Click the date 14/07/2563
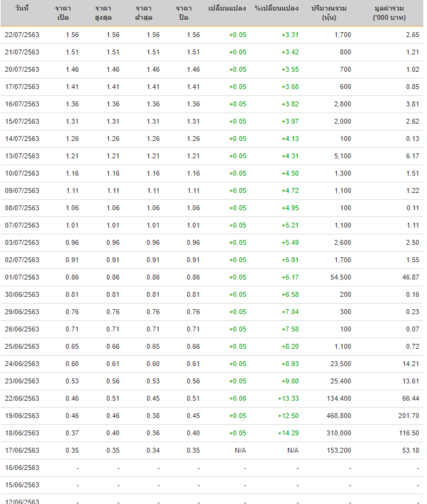Screen dimensions: 427x504 [x=22, y=139]
